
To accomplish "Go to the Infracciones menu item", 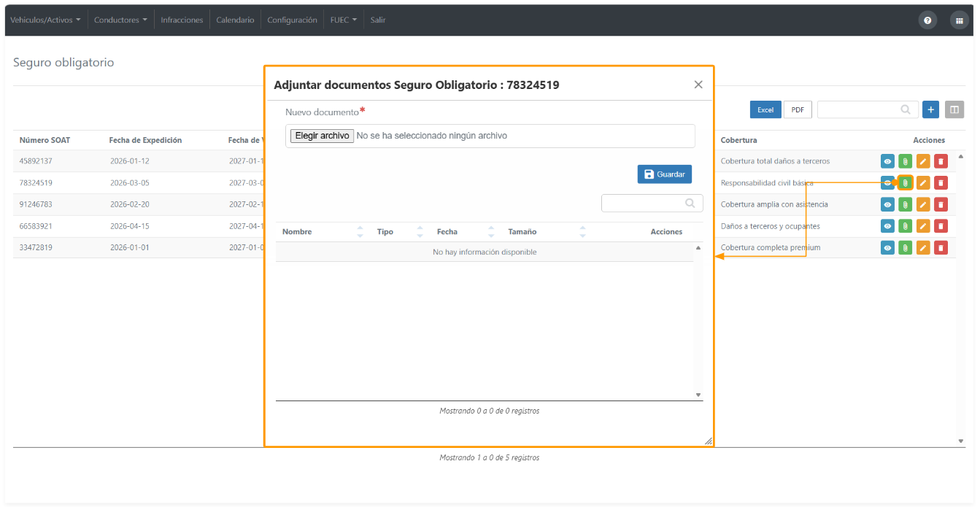I will (182, 20).
